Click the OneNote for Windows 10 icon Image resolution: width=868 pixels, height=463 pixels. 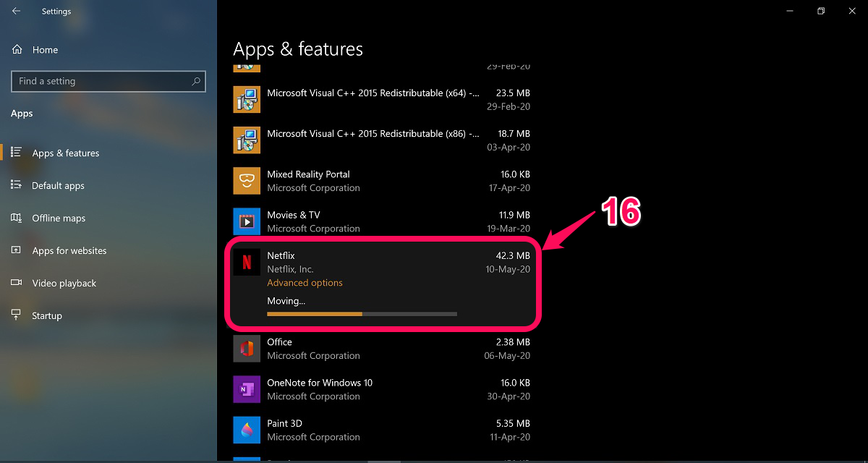tap(247, 389)
